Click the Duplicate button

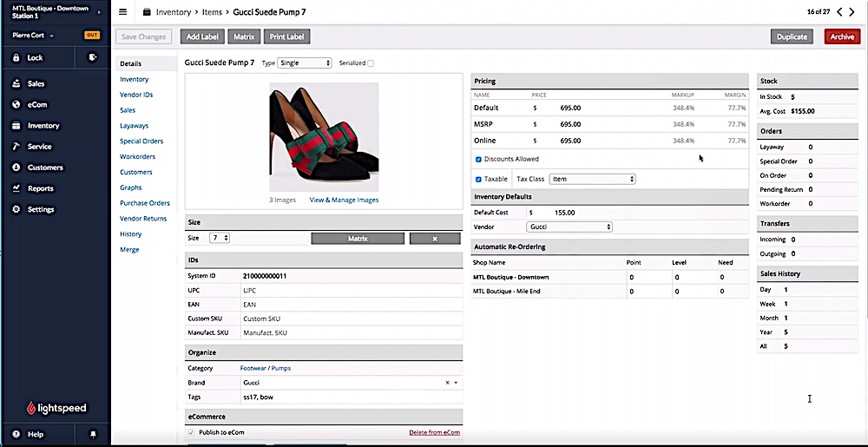[x=792, y=36]
